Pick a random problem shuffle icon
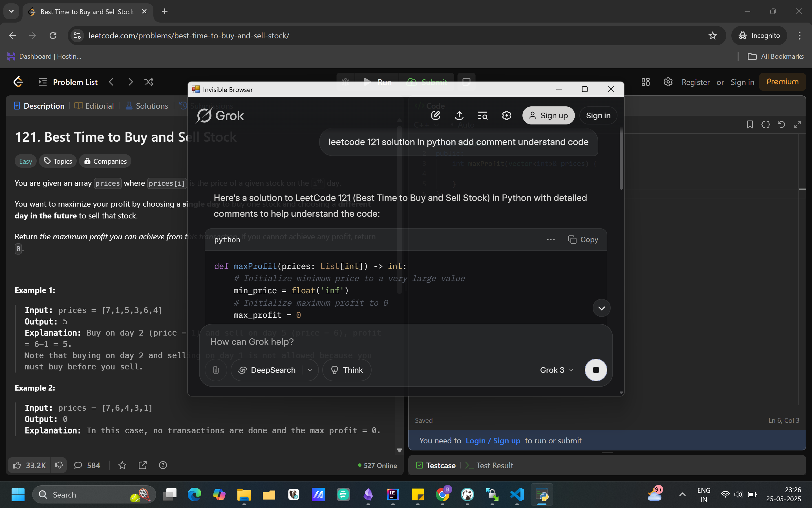 [149, 82]
